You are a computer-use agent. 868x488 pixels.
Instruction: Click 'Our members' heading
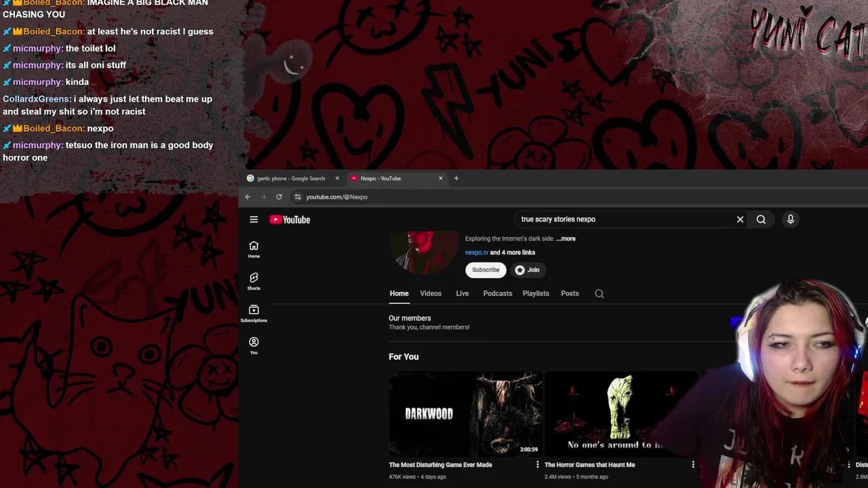pos(410,318)
